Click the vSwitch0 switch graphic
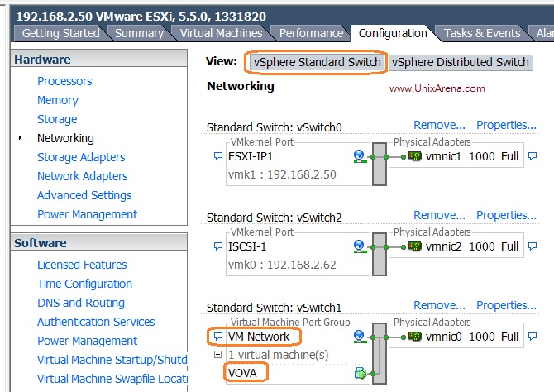Image resolution: width=554 pixels, height=392 pixels. point(380,164)
